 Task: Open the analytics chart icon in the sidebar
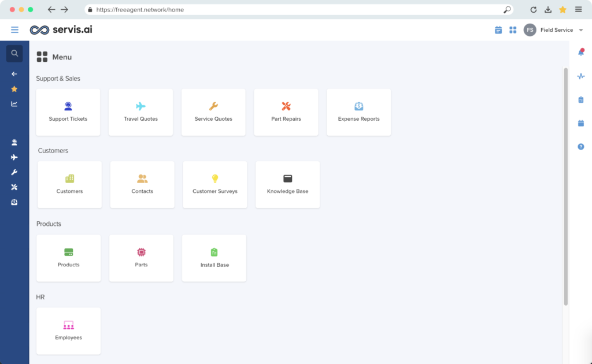coord(14,103)
